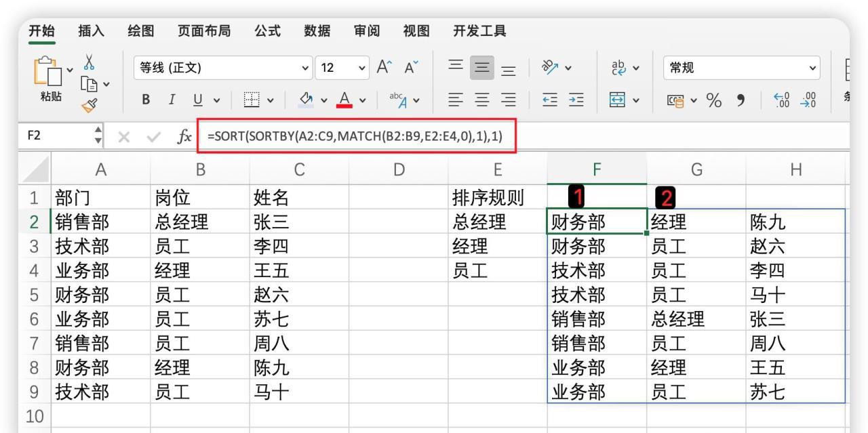The width and height of the screenshot is (868, 433).
Task: Open the 视图 ribbon tab
Action: pos(417,30)
